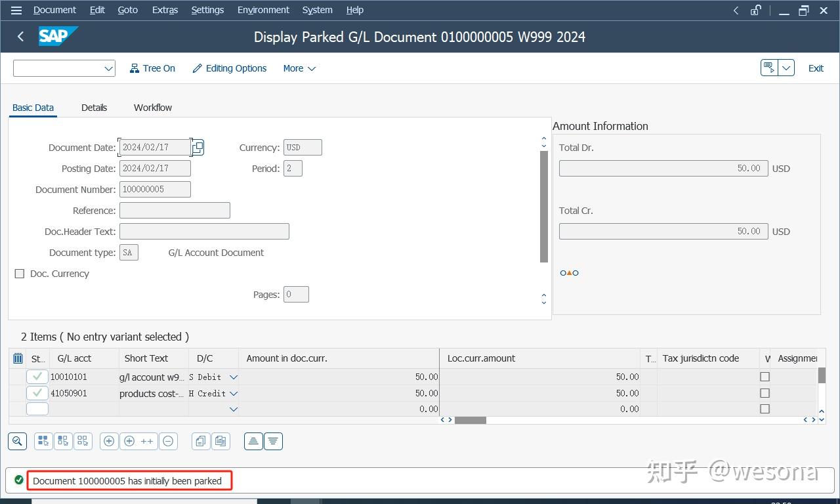Click the select block icon
Viewport: 840px width, 504px height.
pos(63,441)
